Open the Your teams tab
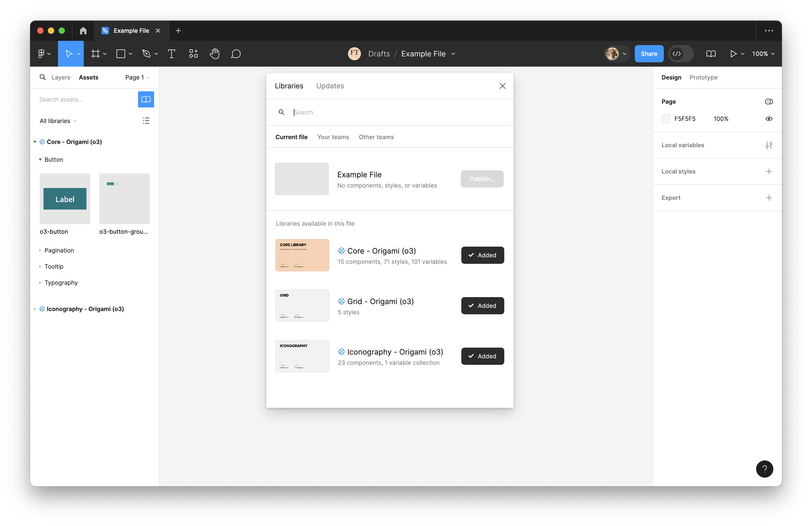The image size is (812, 526). pos(333,137)
